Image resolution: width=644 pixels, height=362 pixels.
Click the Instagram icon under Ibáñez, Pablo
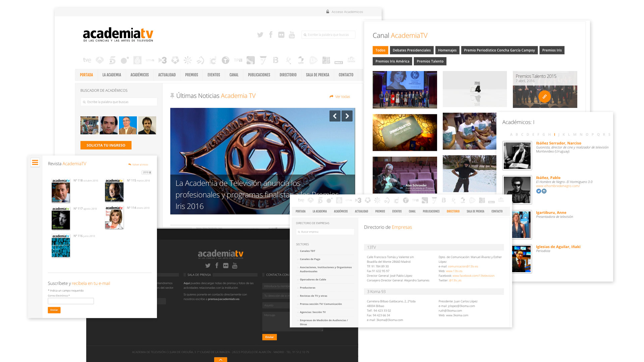pos(544,191)
